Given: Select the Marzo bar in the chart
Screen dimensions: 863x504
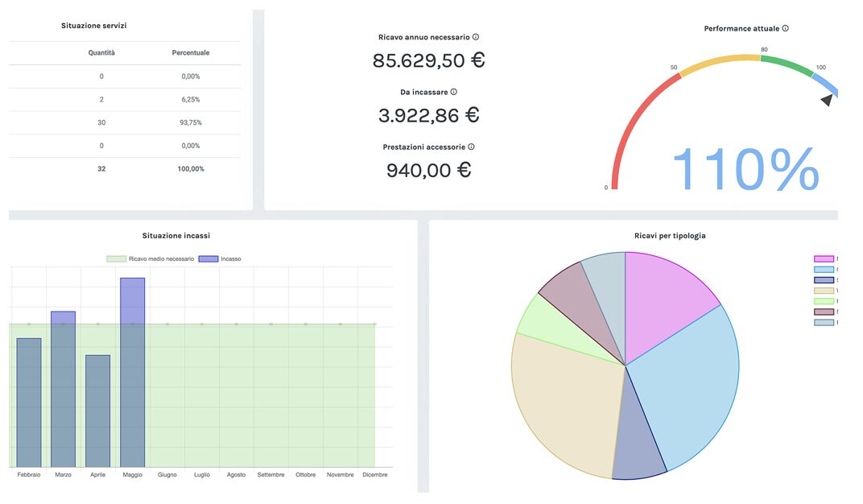Looking at the screenshot, I should tap(63, 388).
